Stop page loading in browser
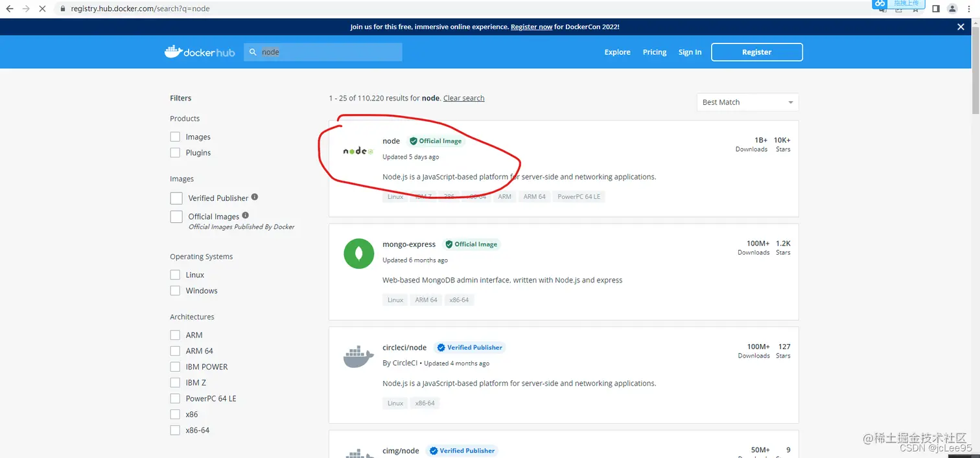The image size is (980, 458). click(43, 8)
